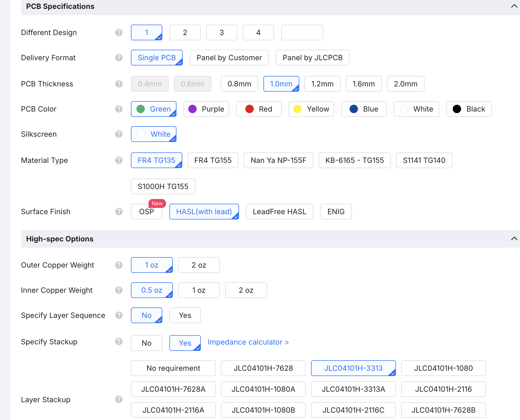Select JLCO4101H-7628 layer stackup

pos(263,368)
